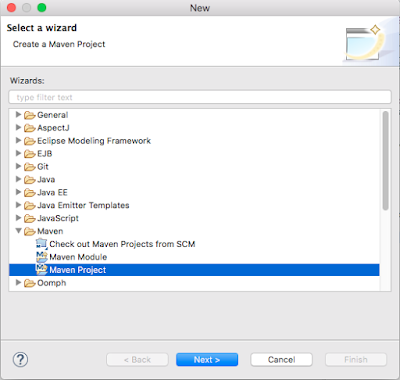Click the General folder icon
Image resolution: width=400 pixels, height=380 pixels.
coord(30,115)
